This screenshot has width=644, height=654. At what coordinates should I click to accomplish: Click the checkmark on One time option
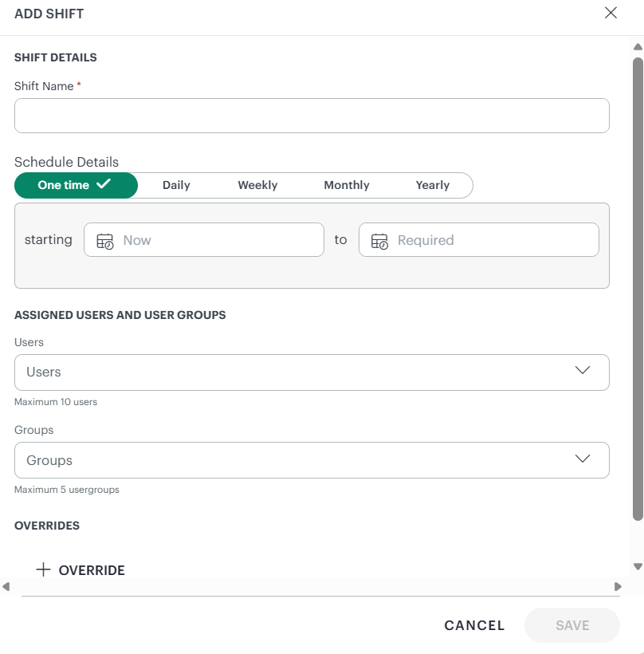pyautogui.click(x=103, y=184)
